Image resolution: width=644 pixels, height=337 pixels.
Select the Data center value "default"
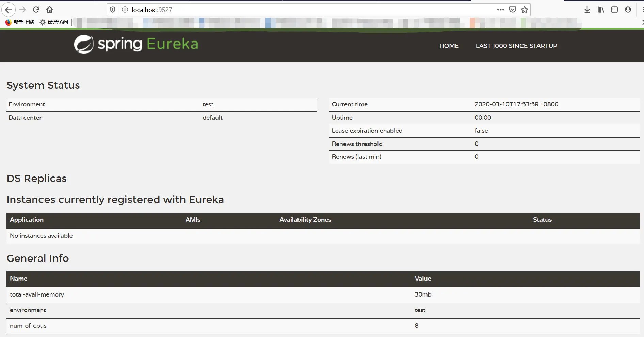212,118
